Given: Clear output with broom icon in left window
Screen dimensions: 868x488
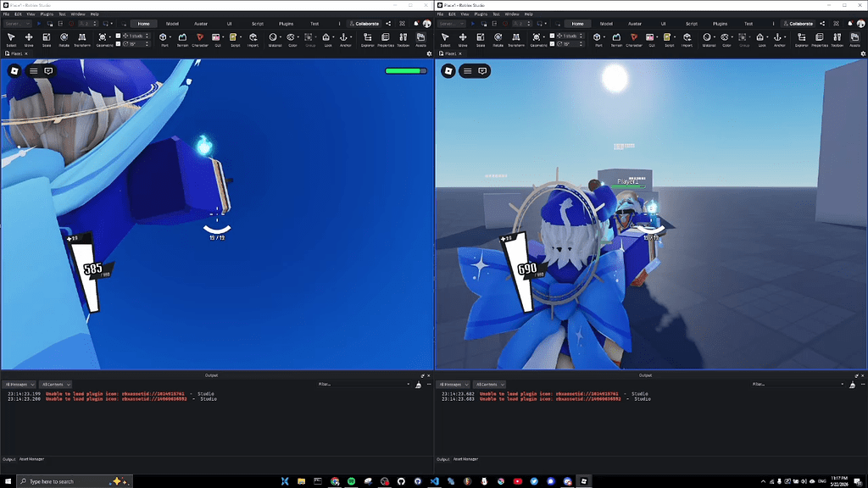Looking at the screenshot, I should coord(418,385).
